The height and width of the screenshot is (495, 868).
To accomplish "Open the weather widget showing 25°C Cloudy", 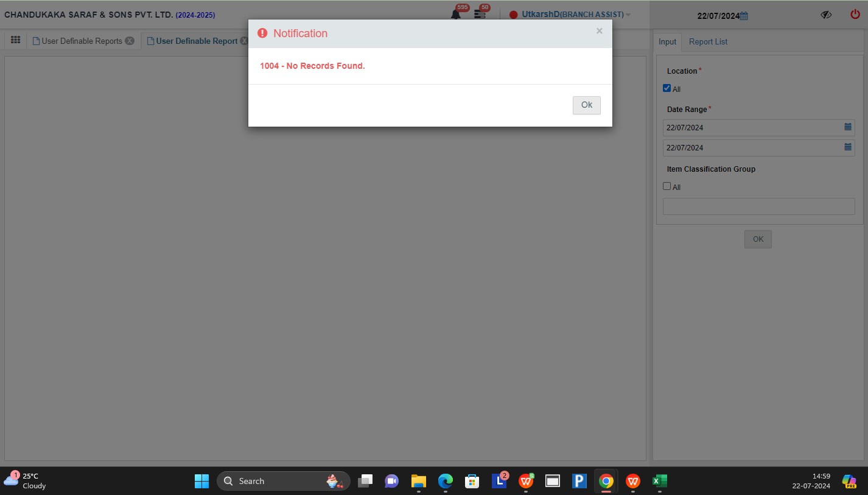I will (25, 481).
